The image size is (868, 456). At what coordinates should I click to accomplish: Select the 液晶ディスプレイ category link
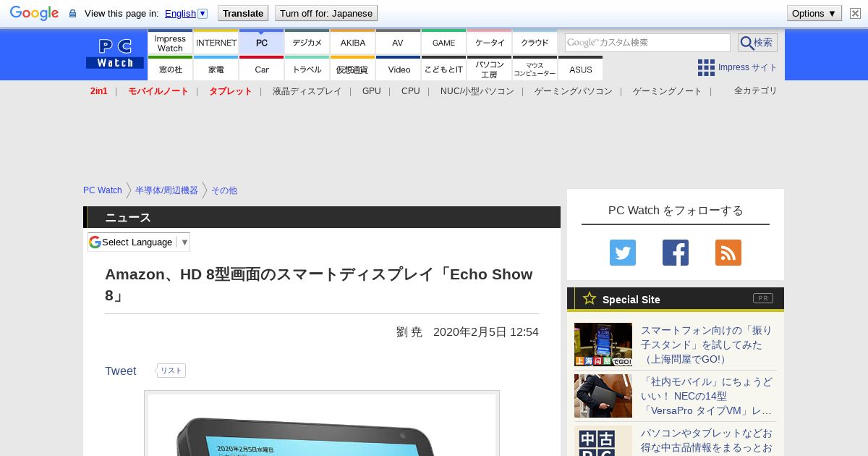point(307,91)
